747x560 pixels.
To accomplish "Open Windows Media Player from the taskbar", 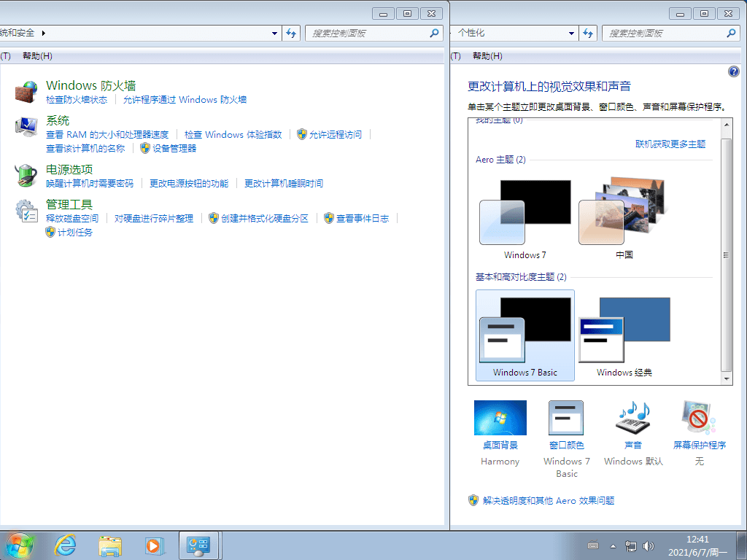I will (153, 545).
